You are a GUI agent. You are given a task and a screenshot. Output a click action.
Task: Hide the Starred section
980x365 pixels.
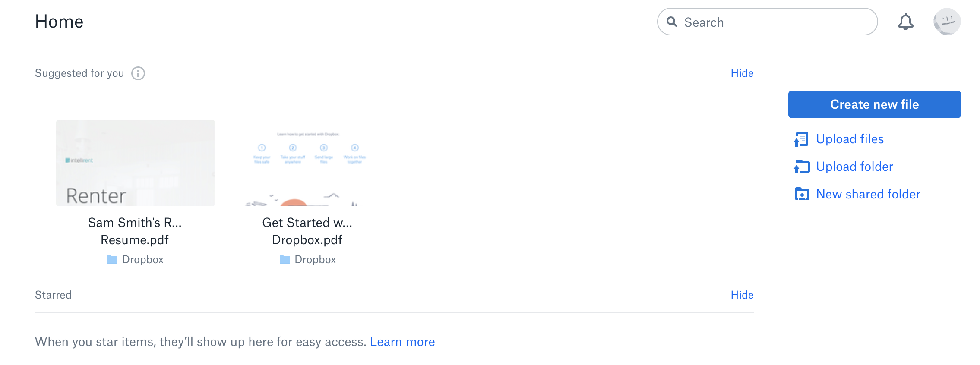[x=742, y=295]
